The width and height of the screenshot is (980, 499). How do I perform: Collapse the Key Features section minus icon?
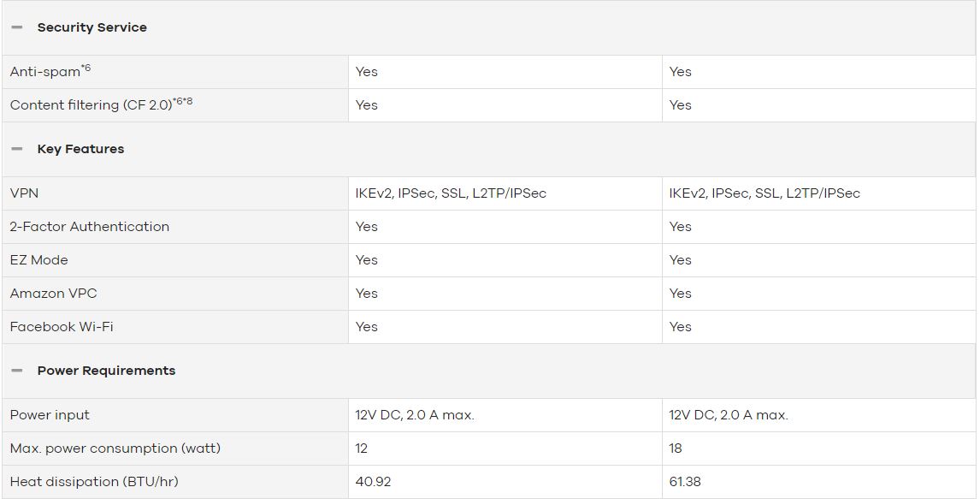pos(17,149)
